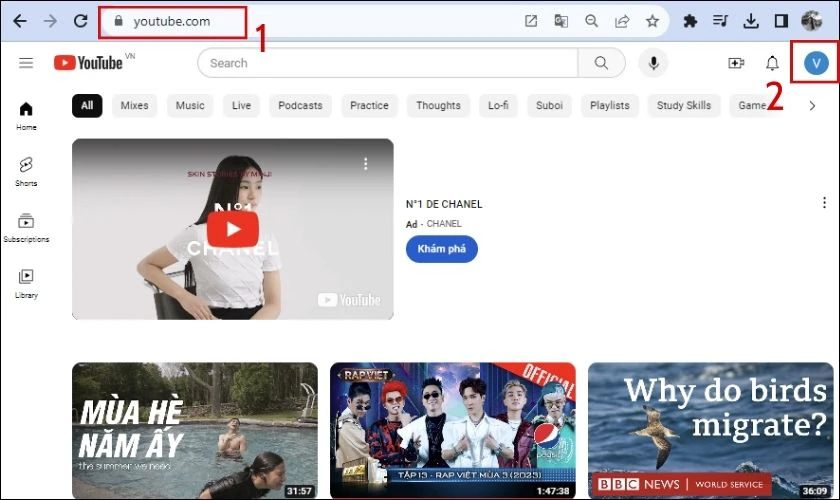
Task: Select the Live filter chip
Action: click(241, 106)
